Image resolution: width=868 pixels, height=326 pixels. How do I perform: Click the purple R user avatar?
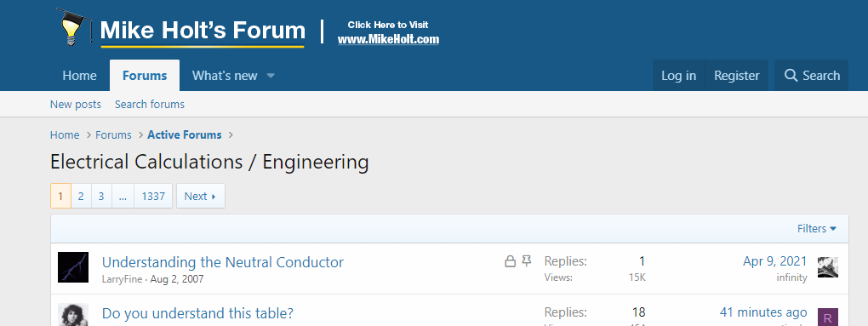(x=828, y=317)
